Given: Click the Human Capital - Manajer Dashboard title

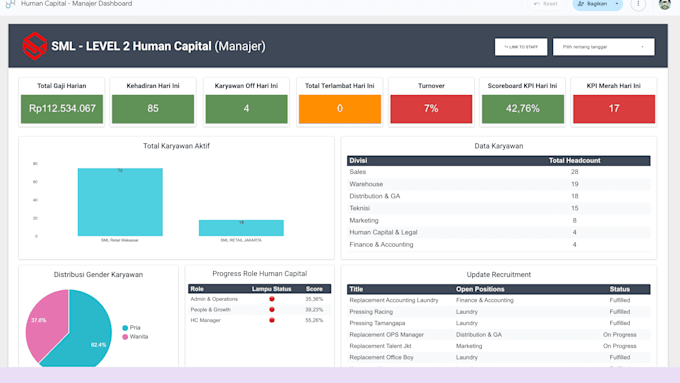Looking at the screenshot, I should [x=76, y=3].
